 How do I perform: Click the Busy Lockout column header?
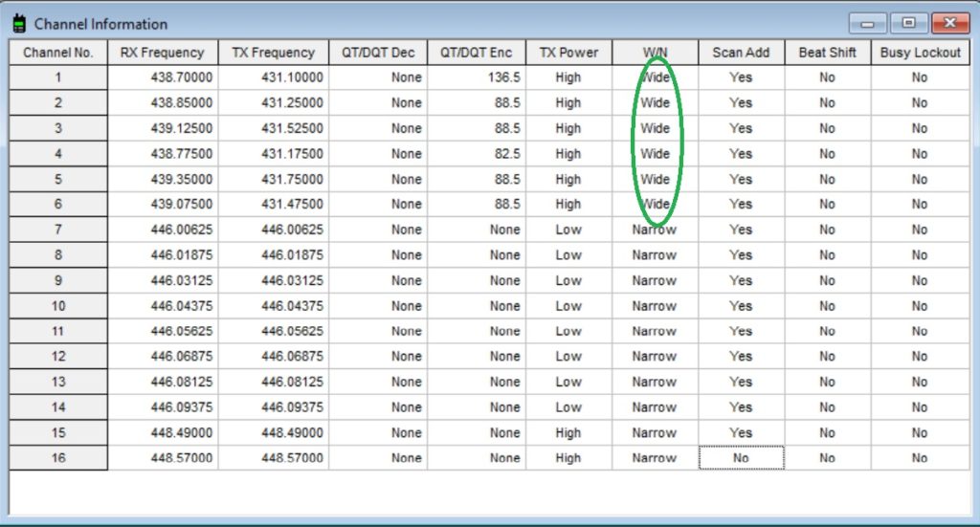(x=920, y=53)
